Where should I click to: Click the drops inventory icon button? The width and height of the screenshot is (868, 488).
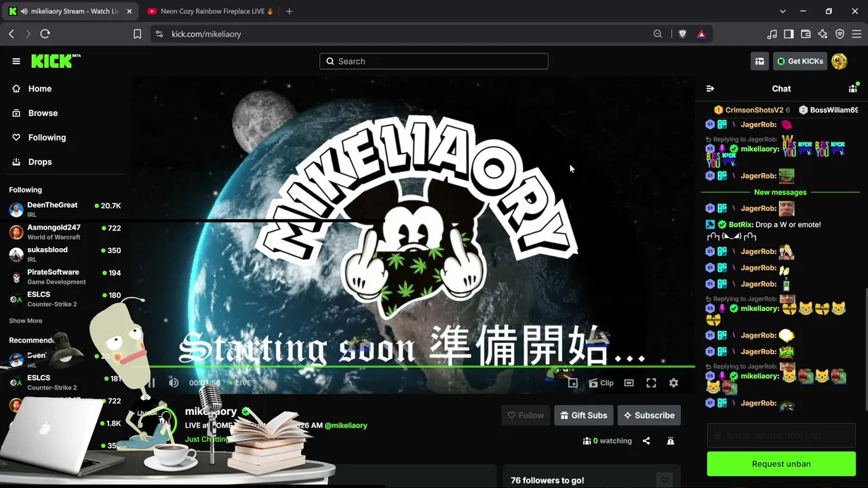pos(759,61)
